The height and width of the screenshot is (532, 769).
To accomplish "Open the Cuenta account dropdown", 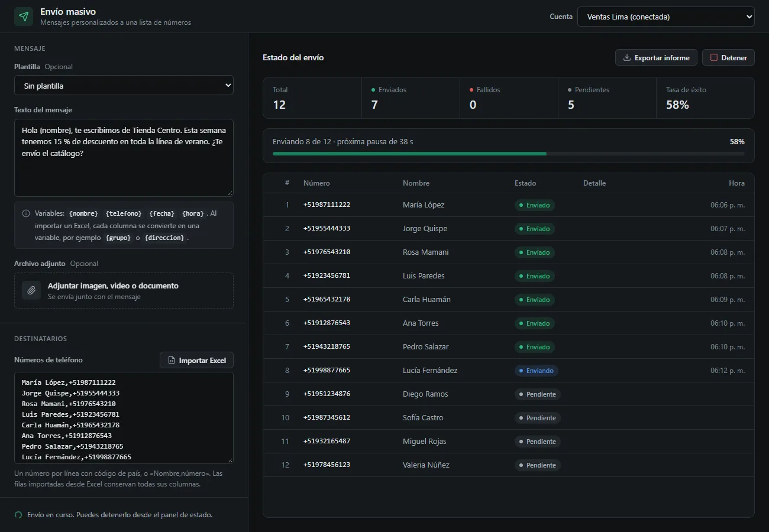I will [666, 17].
